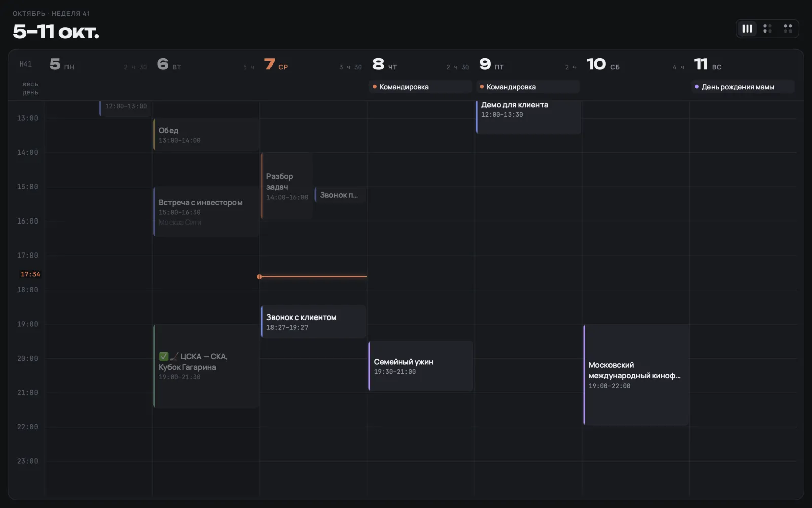
Task: Click the green checkmark on ЦСКА — СКА event
Action: point(163,356)
